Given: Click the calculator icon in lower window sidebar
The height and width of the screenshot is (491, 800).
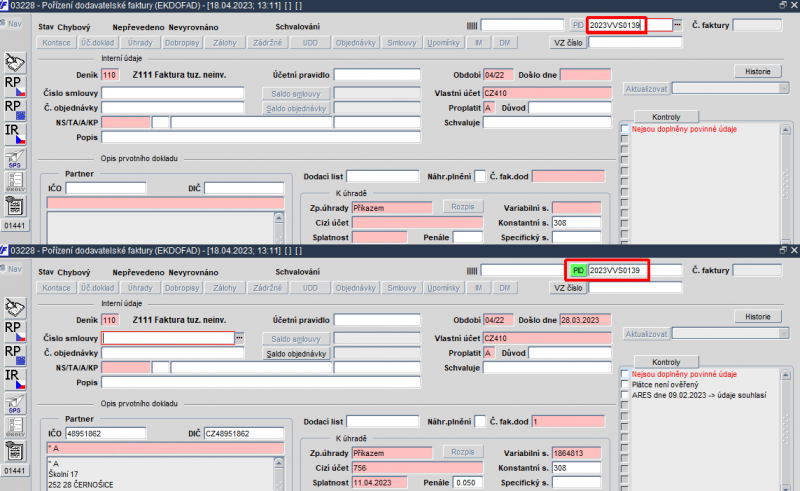Looking at the screenshot, I should (x=15, y=451).
